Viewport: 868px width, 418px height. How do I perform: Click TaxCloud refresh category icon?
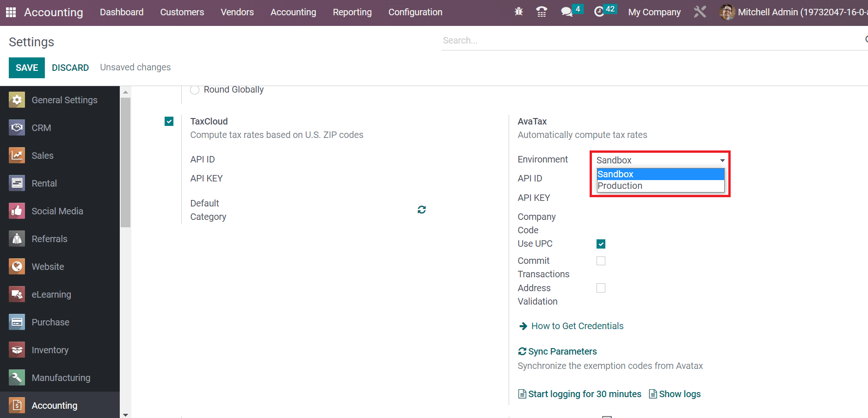click(x=422, y=210)
